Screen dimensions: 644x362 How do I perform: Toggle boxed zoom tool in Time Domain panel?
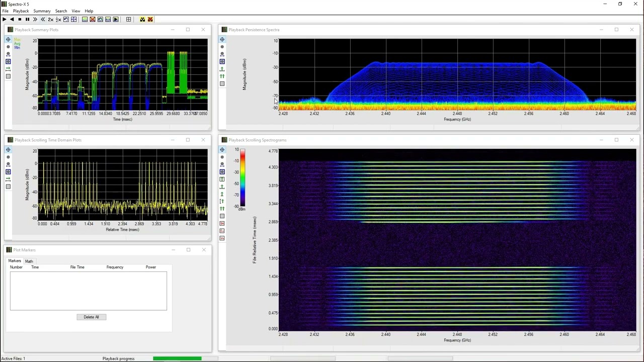[8, 172]
